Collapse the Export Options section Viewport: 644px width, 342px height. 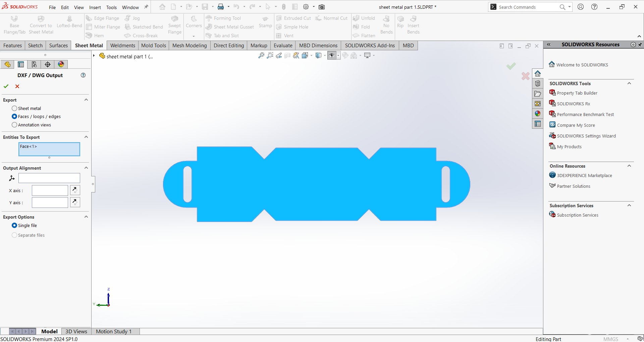[86, 217]
